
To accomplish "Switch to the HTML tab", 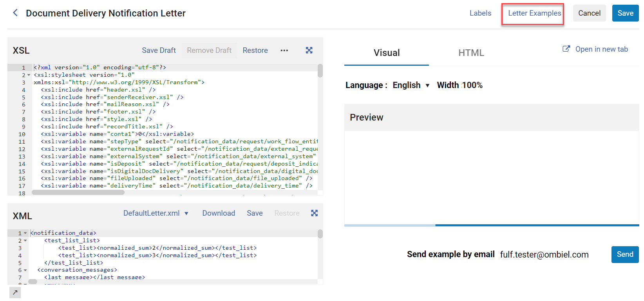I will (x=471, y=53).
